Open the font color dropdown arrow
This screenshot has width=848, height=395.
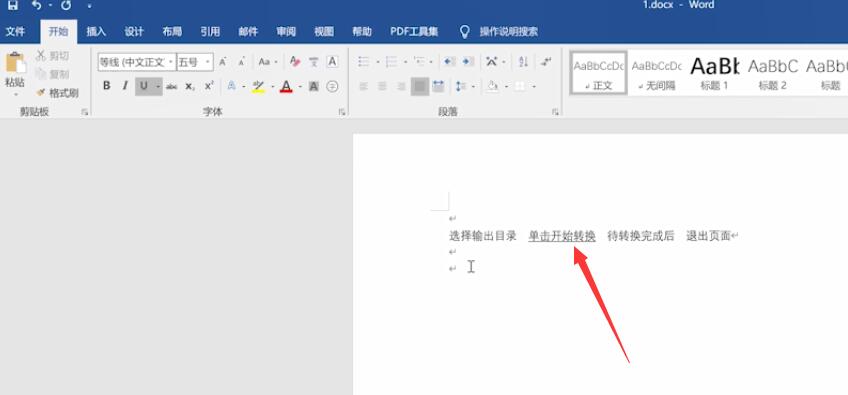point(300,87)
